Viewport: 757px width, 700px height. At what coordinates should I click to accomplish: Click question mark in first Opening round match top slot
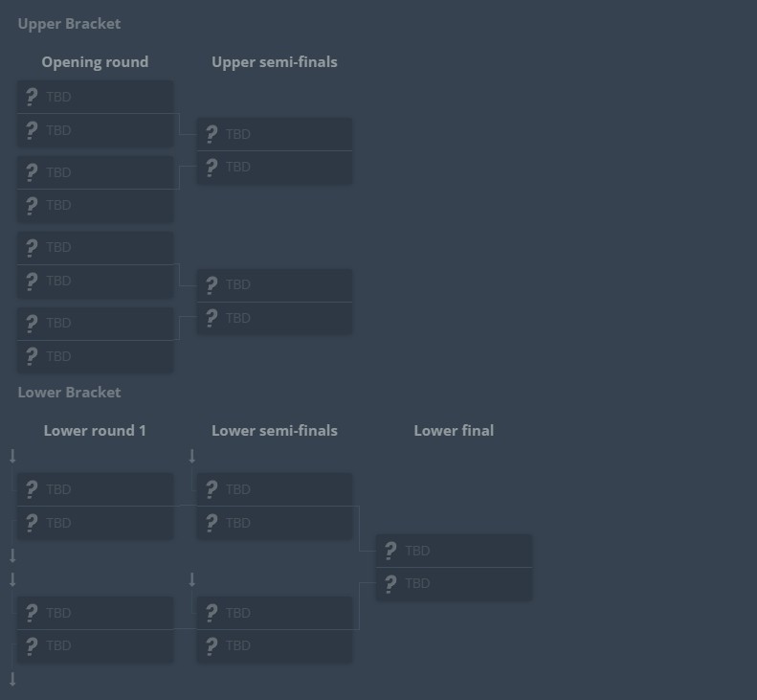[32, 97]
